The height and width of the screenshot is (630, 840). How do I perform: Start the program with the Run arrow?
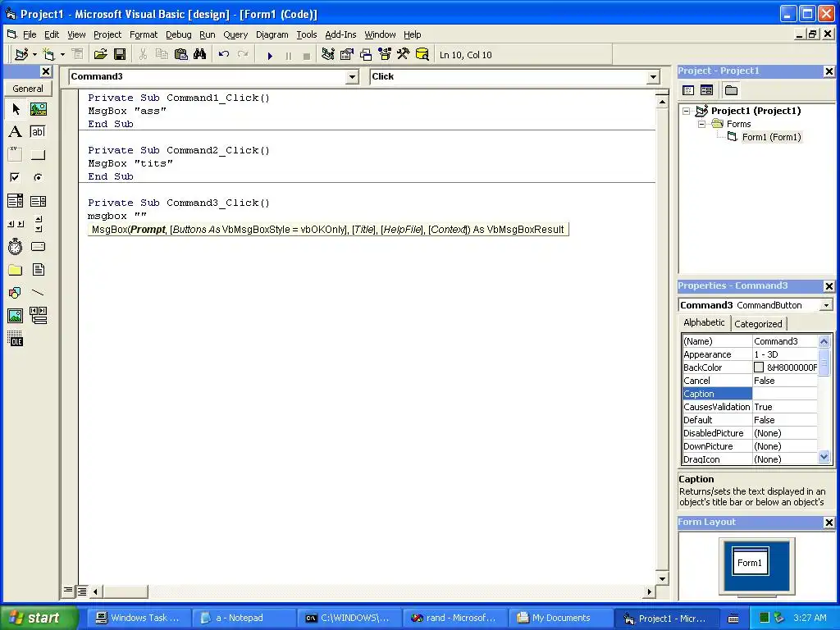[x=270, y=55]
